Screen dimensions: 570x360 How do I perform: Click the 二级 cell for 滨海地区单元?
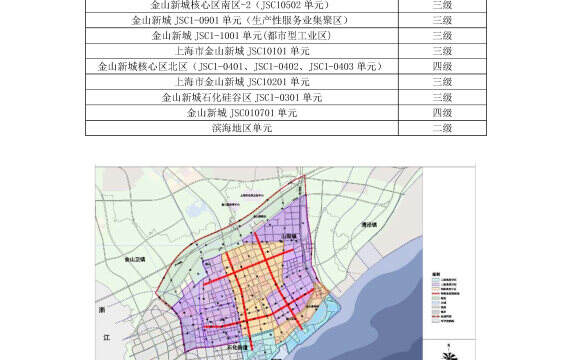pyautogui.click(x=442, y=128)
